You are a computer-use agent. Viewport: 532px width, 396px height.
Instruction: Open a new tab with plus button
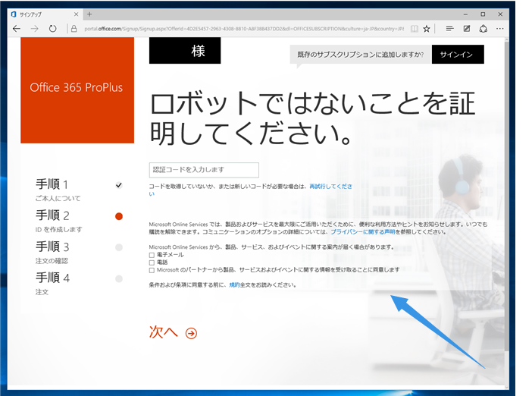click(89, 14)
